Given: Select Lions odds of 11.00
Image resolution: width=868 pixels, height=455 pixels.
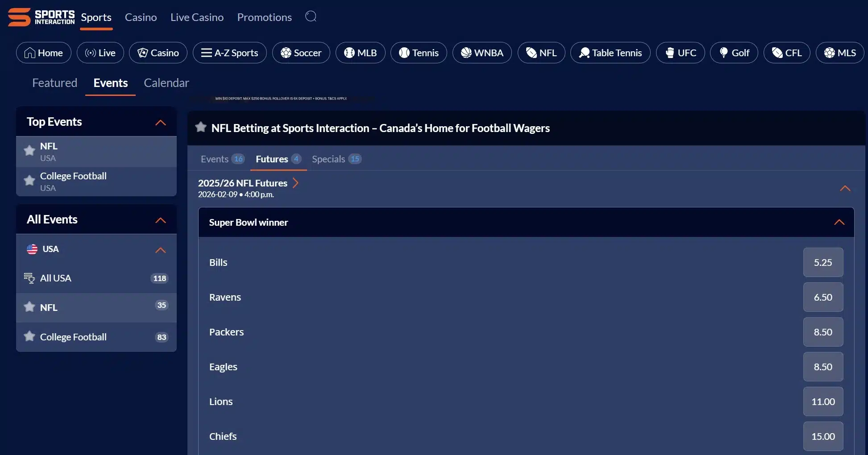Looking at the screenshot, I should pos(822,401).
